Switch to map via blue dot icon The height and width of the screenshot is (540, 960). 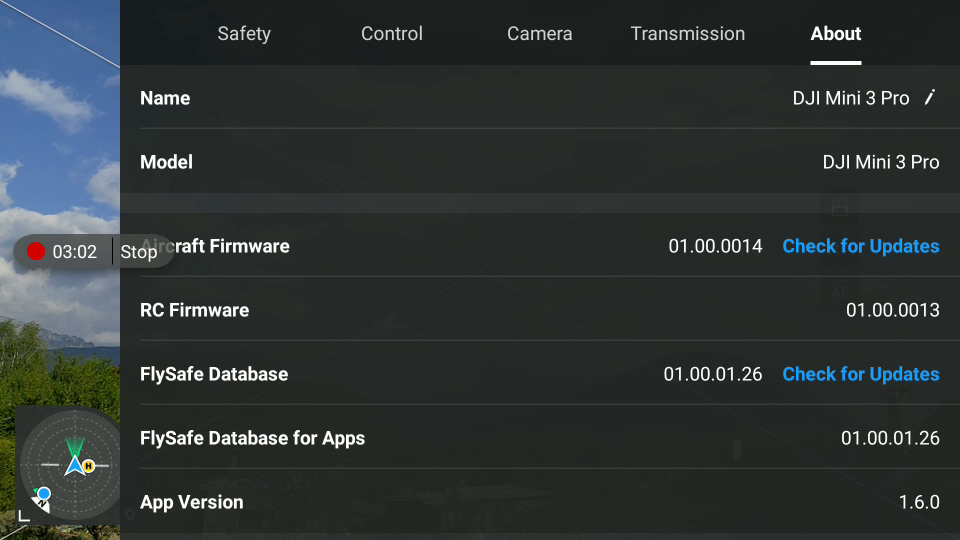pos(43,493)
